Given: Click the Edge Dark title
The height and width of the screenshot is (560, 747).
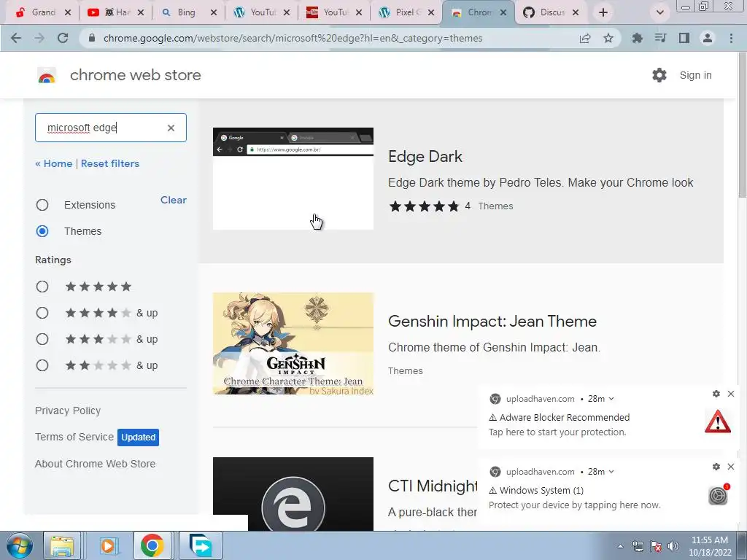Looking at the screenshot, I should click(x=425, y=156).
